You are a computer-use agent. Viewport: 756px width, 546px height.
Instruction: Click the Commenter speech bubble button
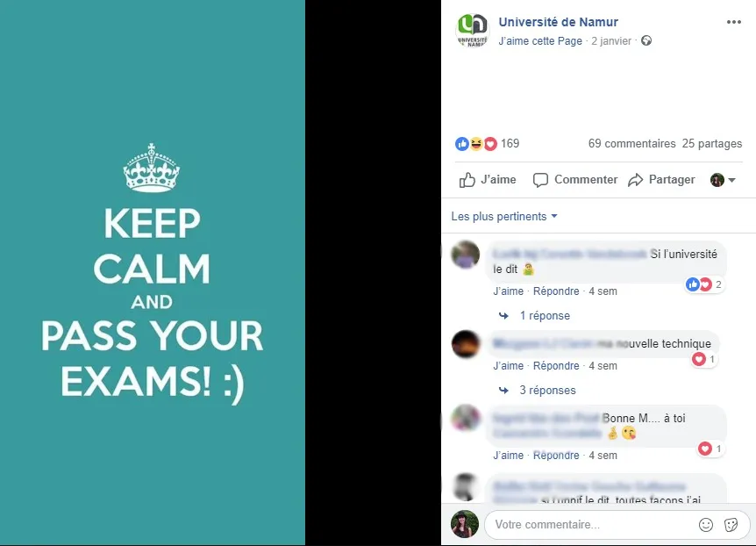click(574, 180)
